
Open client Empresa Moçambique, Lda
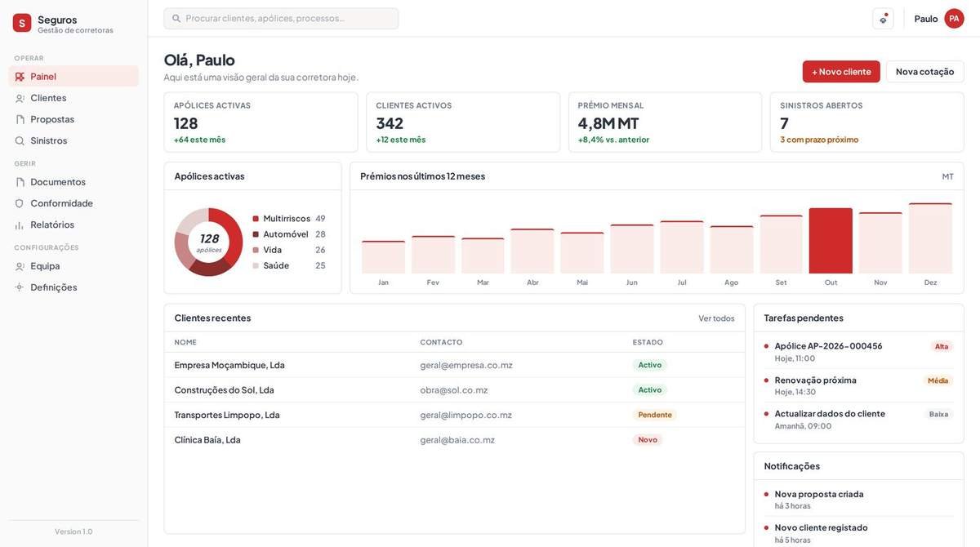[x=229, y=365]
